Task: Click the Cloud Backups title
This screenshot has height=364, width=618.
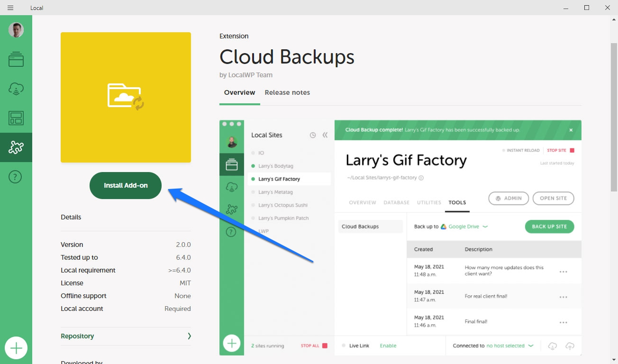Action: click(287, 57)
